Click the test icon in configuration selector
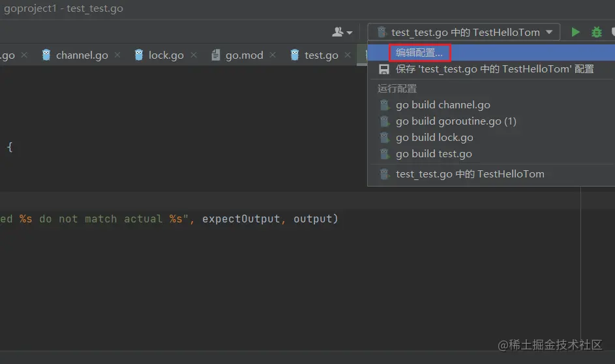 (x=382, y=32)
